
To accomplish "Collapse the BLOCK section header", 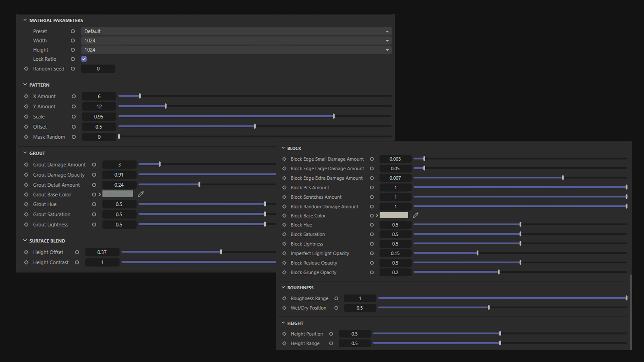I will click(x=283, y=148).
